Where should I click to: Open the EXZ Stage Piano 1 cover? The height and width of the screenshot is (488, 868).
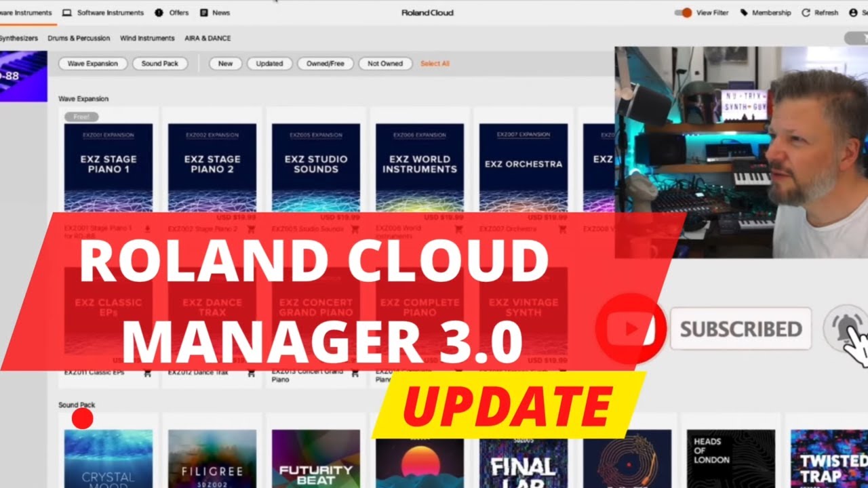108,167
